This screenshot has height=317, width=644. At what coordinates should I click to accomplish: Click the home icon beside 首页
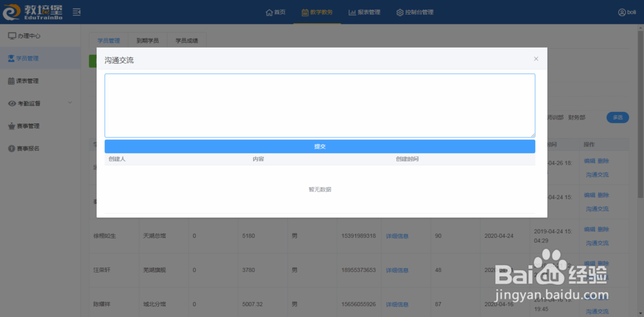[269, 12]
